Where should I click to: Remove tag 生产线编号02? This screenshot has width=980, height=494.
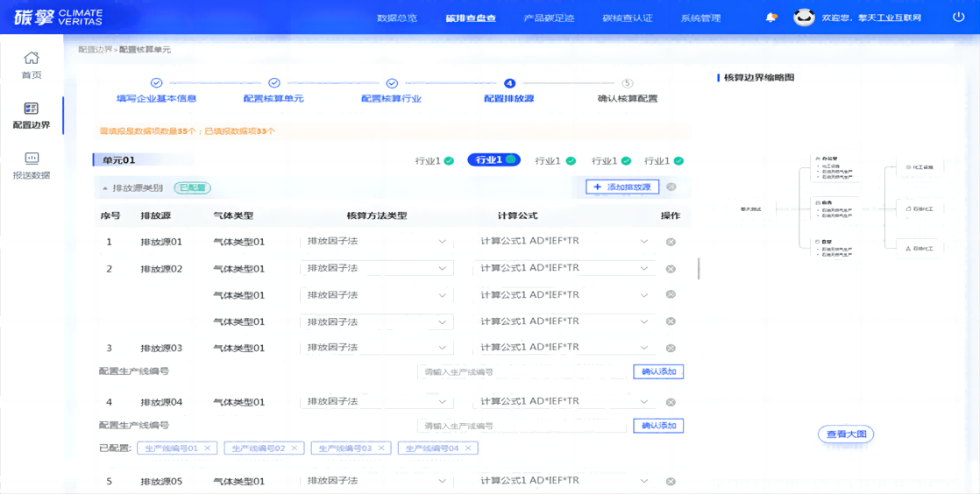[x=295, y=448]
